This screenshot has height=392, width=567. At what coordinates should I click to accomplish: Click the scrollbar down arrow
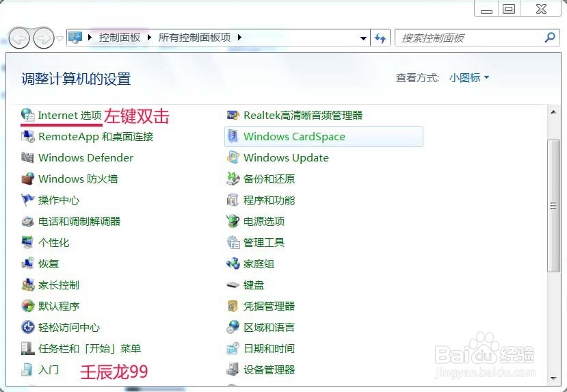[x=553, y=378]
